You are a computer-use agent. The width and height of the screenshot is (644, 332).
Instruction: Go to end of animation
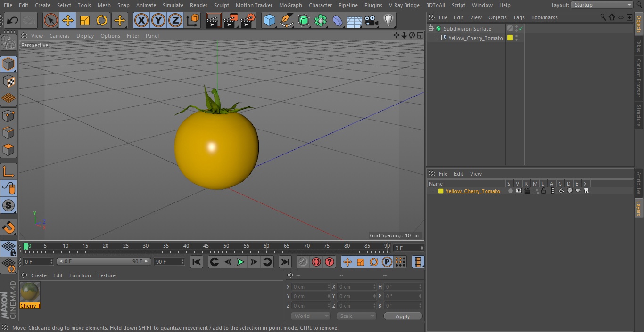(285, 262)
